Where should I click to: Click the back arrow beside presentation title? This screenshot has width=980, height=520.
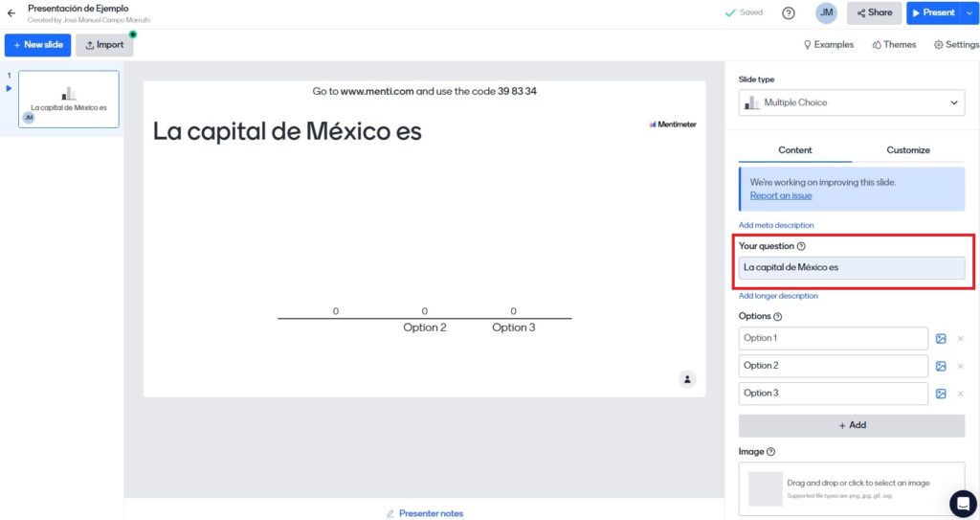11,13
